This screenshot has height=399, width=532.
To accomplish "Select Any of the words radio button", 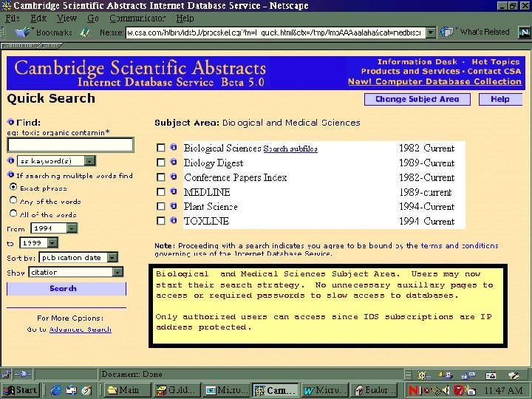I will tap(13, 200).
